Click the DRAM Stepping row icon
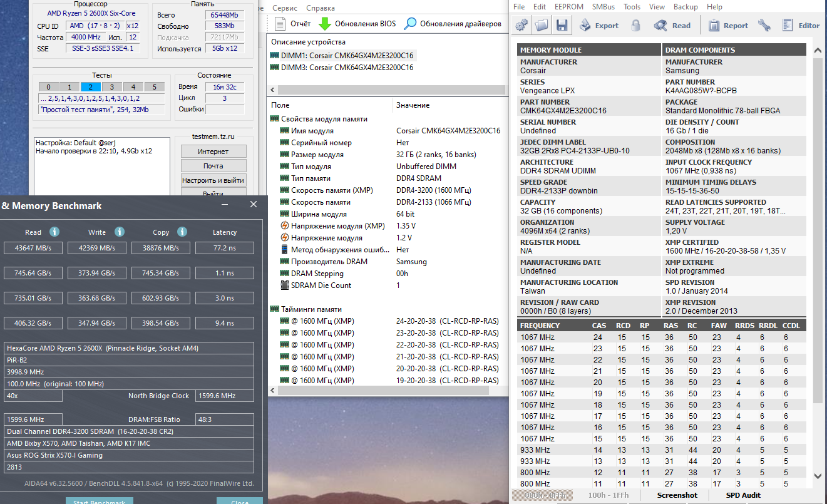The image size is (827, 504). tap(284, 274)
